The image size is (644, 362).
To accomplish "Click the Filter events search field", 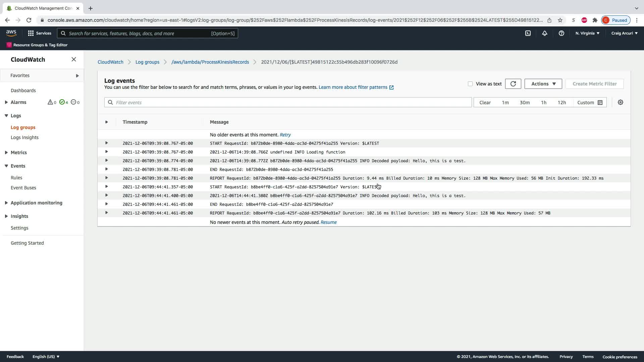I will 288,103.
